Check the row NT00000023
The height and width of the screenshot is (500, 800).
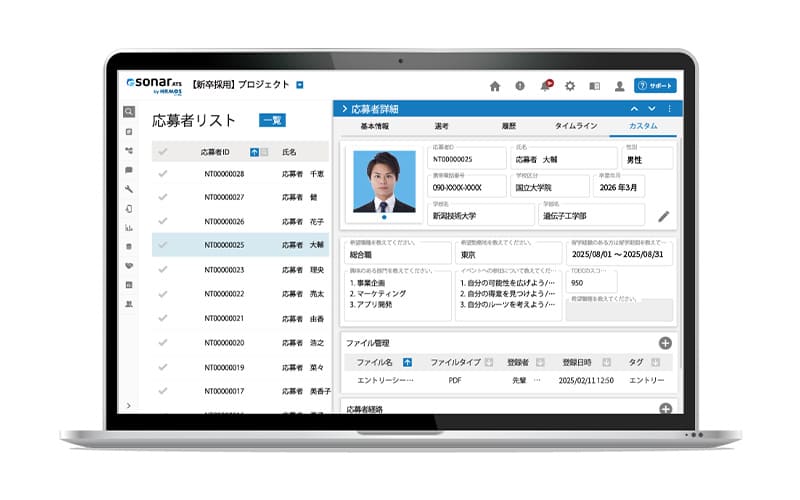click(163, 269)
